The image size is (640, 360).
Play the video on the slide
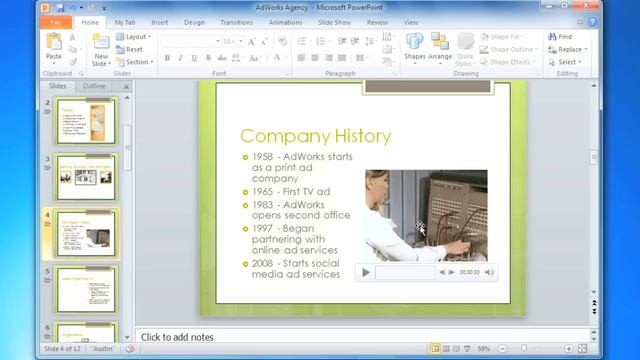[366, 272]
